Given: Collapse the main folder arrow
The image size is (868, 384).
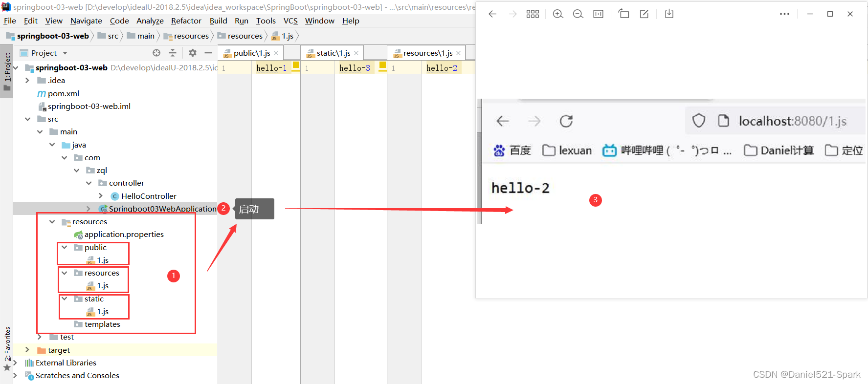Looking at the screenshot, I should click(x=40, y=132).
